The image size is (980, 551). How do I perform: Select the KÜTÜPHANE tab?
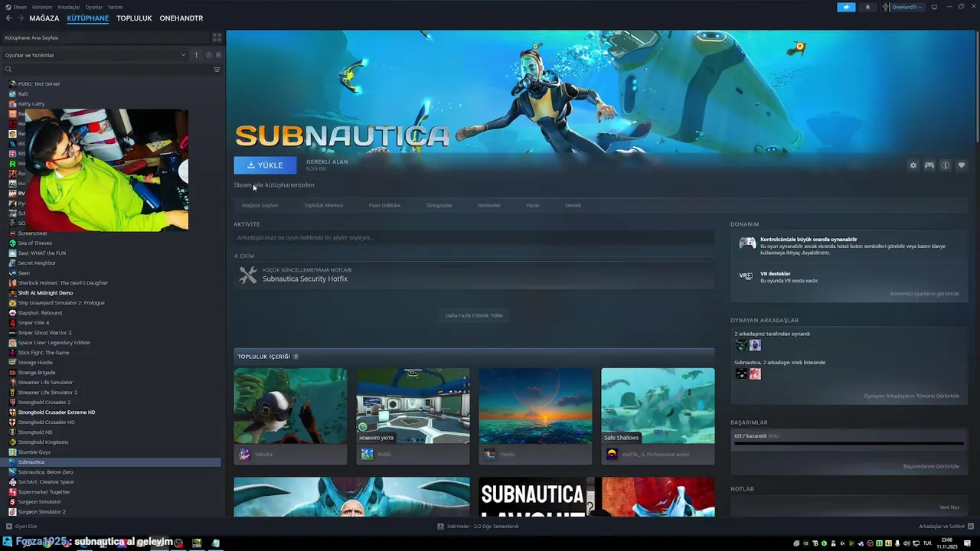[x=88, y=18]
